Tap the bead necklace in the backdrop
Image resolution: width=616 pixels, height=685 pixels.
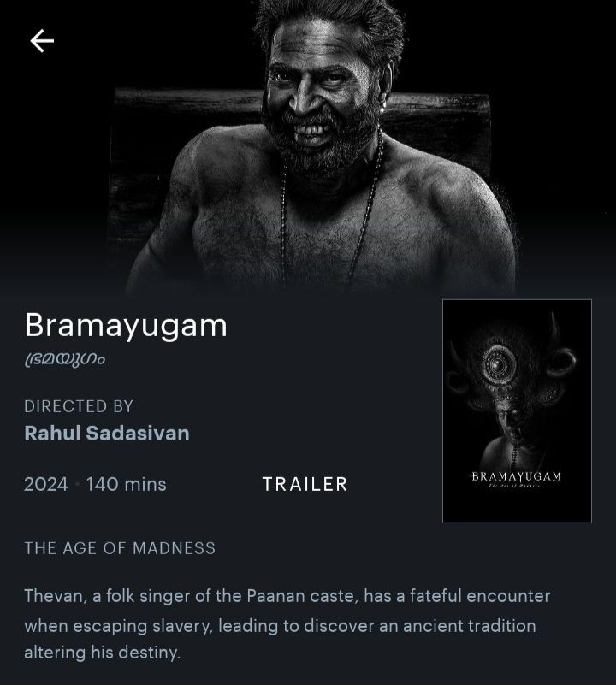332,210
